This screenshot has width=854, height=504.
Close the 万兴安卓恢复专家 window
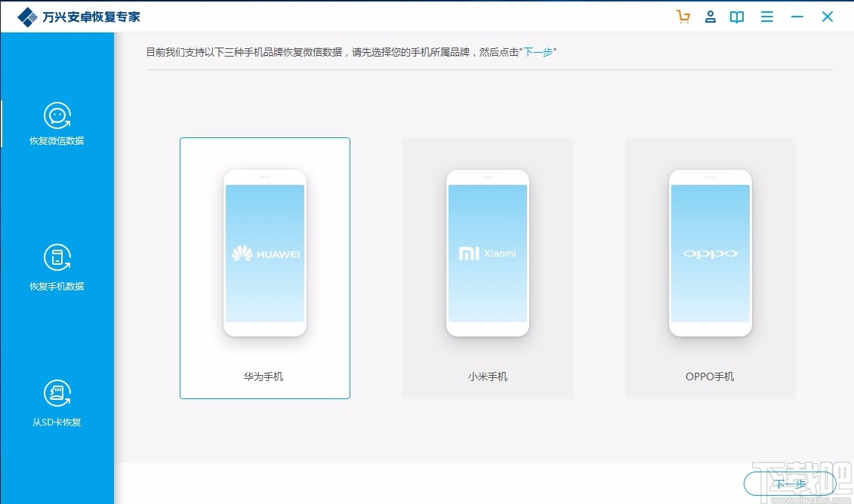tap(828, 17)
